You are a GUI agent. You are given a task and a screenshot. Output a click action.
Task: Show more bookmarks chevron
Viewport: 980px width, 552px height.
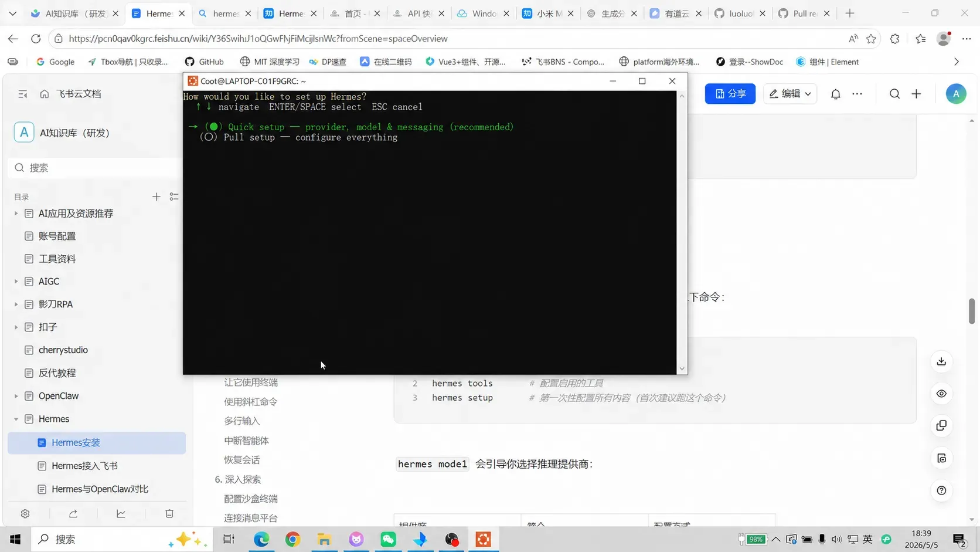(x=957, y=62)
